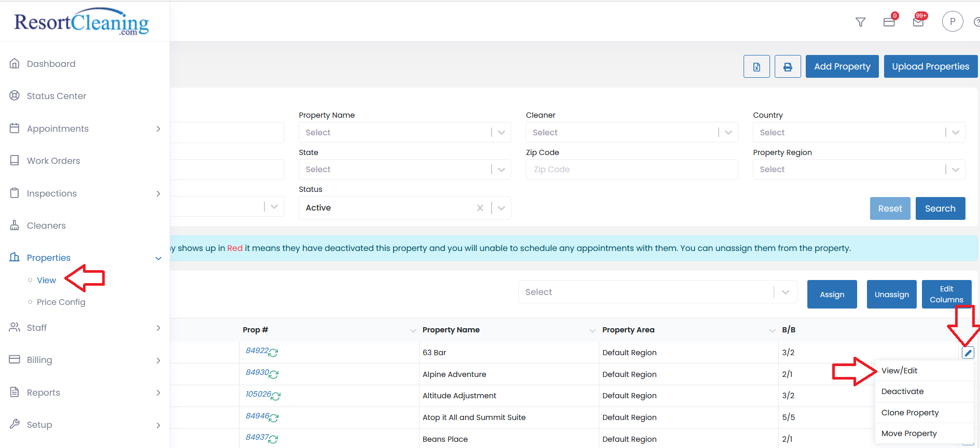Click the Zip Code input field
Viewport: 980px width, 448px height.
point(631,170)
